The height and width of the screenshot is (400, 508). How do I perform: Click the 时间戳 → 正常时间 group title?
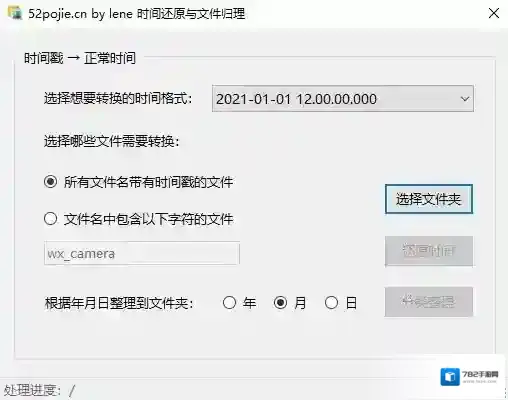(x=80, y=58)
